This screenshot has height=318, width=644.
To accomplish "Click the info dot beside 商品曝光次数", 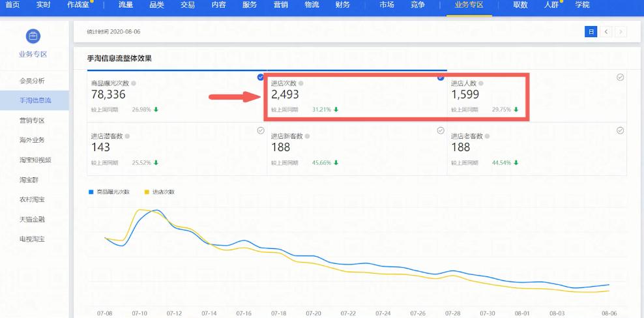I will point(133,83).
